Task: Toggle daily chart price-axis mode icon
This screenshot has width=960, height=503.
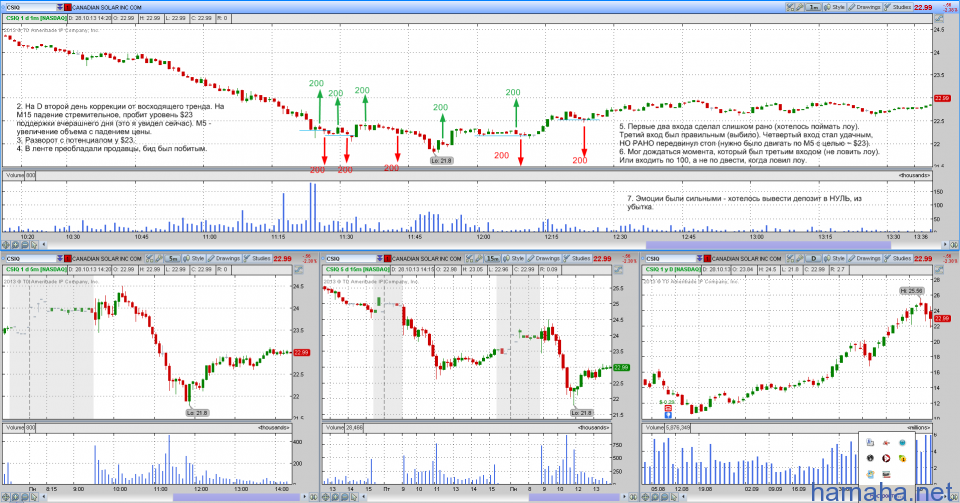Action: (939, 270)
